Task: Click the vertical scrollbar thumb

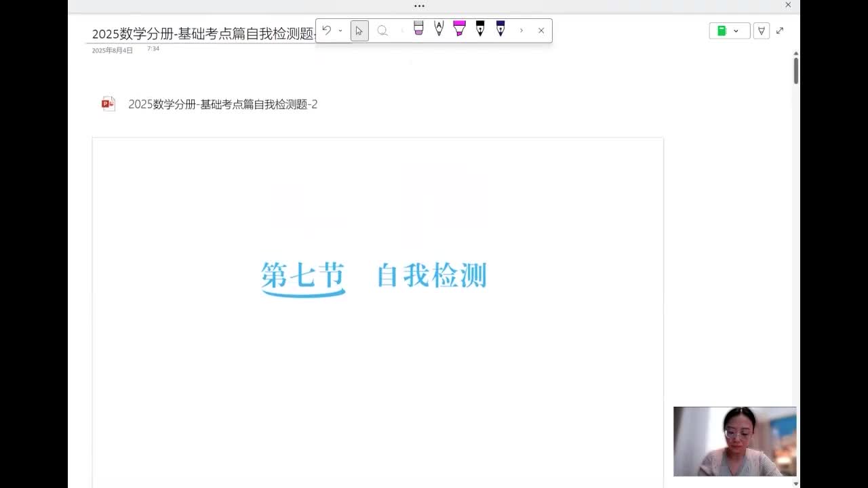Action: pyautogui.click(x=796, y=70)
